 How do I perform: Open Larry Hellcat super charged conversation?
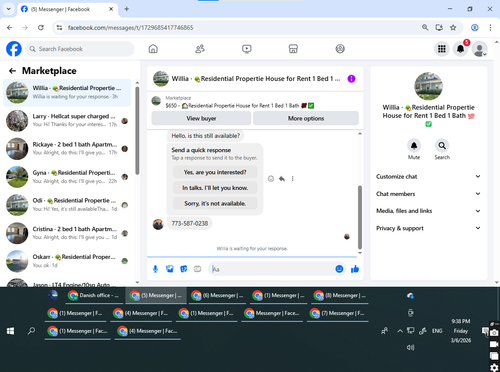pyautogui.click(x=67, y=120)
